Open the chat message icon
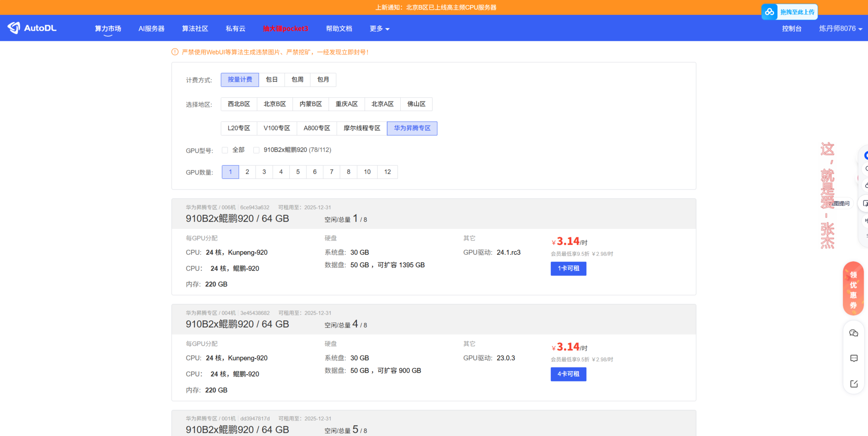The height and width of the screenshot is (436, 868). [854, 358]
